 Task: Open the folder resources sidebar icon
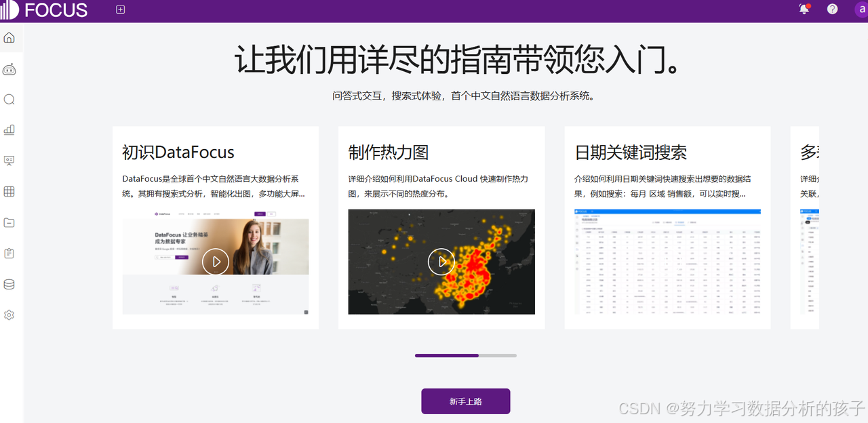point(9,222)
